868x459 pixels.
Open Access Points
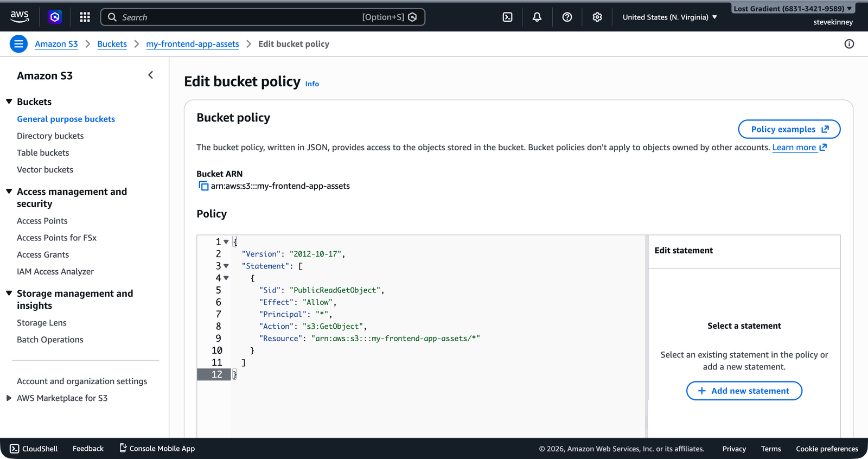(42, 221)
